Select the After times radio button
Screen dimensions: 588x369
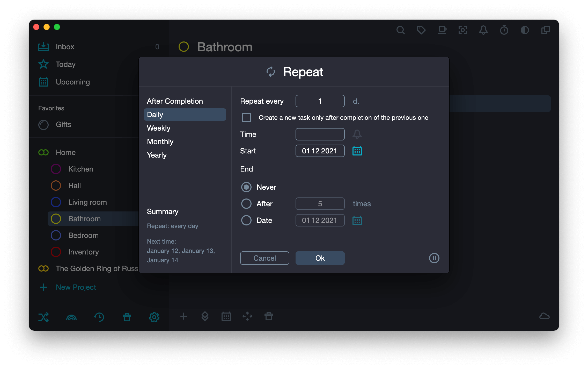(x=246, y=204)
